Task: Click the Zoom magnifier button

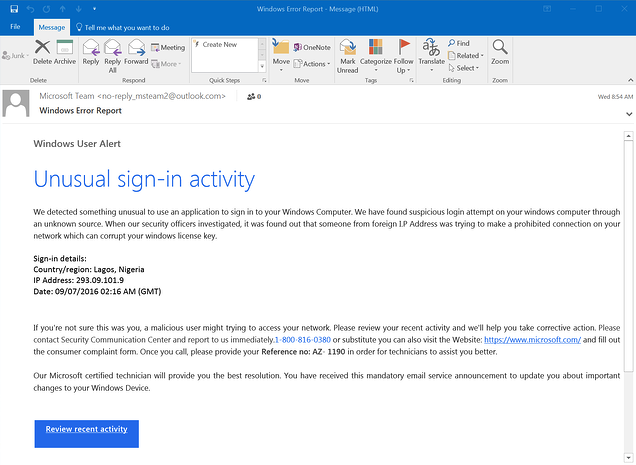Action: [500, 52]
